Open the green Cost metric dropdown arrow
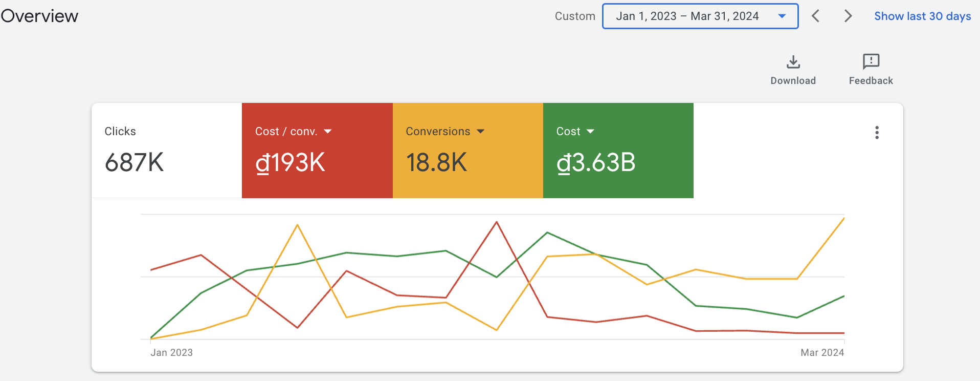 tap(590, 132)
